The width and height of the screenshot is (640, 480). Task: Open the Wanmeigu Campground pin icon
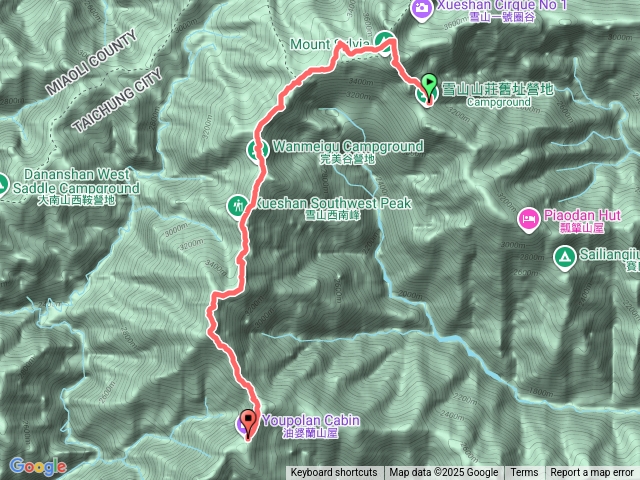pyautogui.click(x=257, y=151)
